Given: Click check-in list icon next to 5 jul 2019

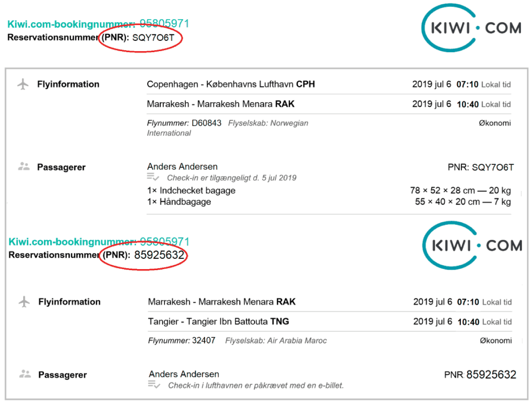Looking at the screenshot, I should (153, 177).
